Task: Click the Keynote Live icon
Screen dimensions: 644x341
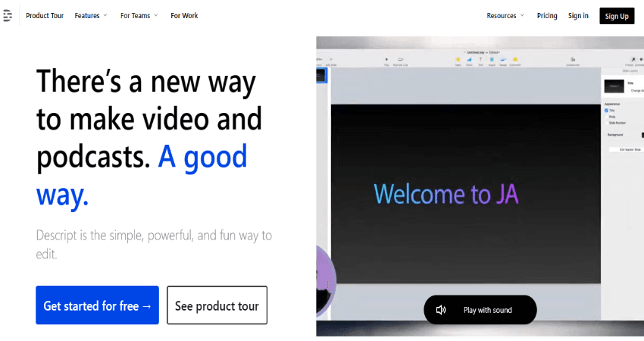Action: tap(401, 60)
